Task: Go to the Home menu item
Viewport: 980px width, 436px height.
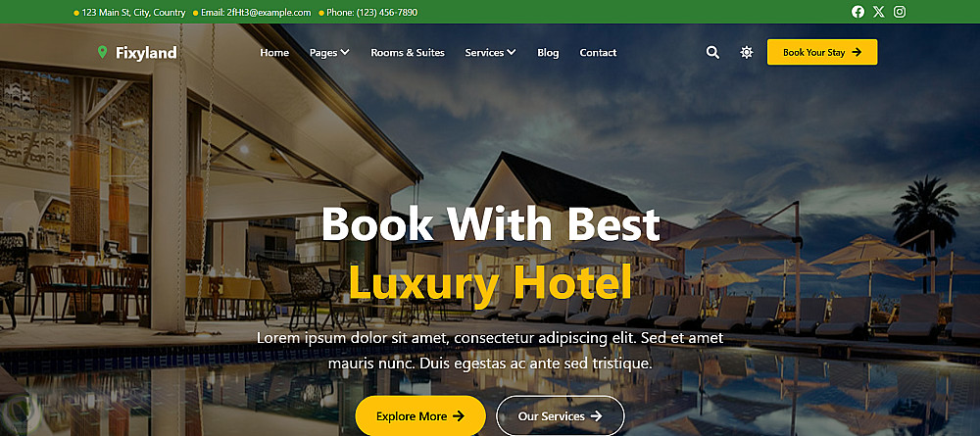Action: point(274,53)
